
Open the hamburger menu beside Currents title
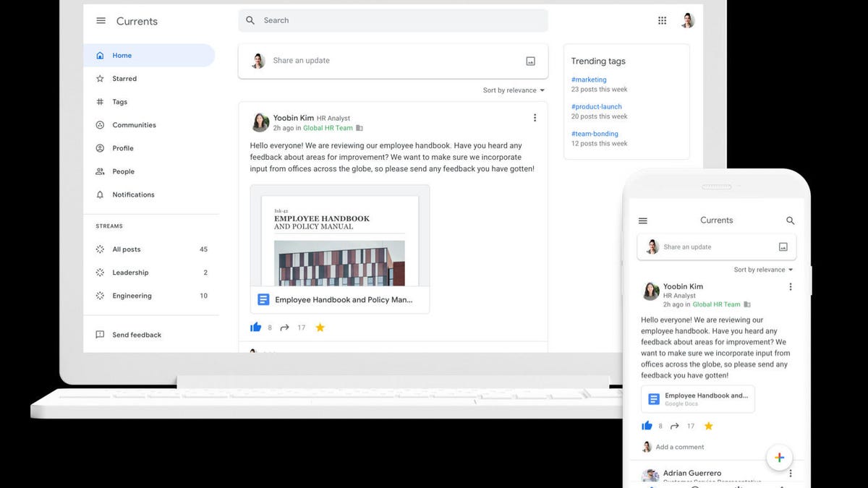101,21
